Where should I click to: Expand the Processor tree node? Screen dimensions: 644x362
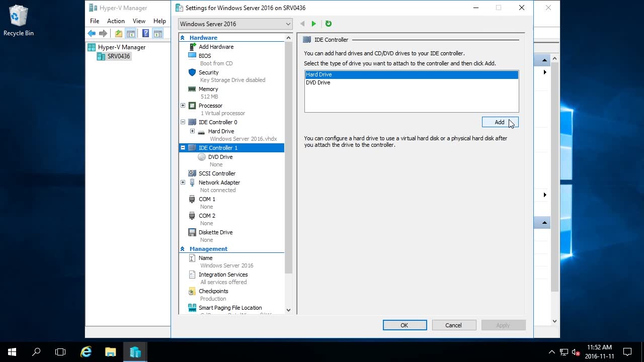(183, 106)
